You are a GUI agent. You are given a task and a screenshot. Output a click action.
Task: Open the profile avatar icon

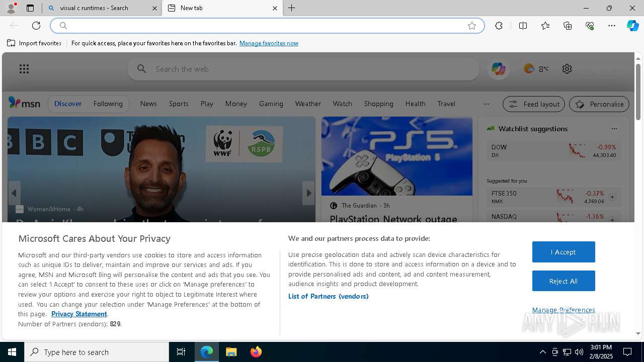click(x=11, y=8)
